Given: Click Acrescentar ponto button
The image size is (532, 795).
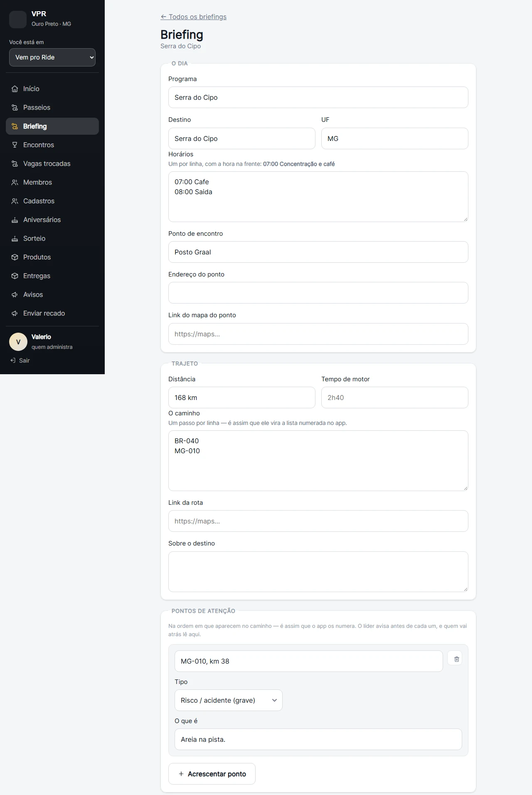Looking at the screenshot, I should coord(212,774).
